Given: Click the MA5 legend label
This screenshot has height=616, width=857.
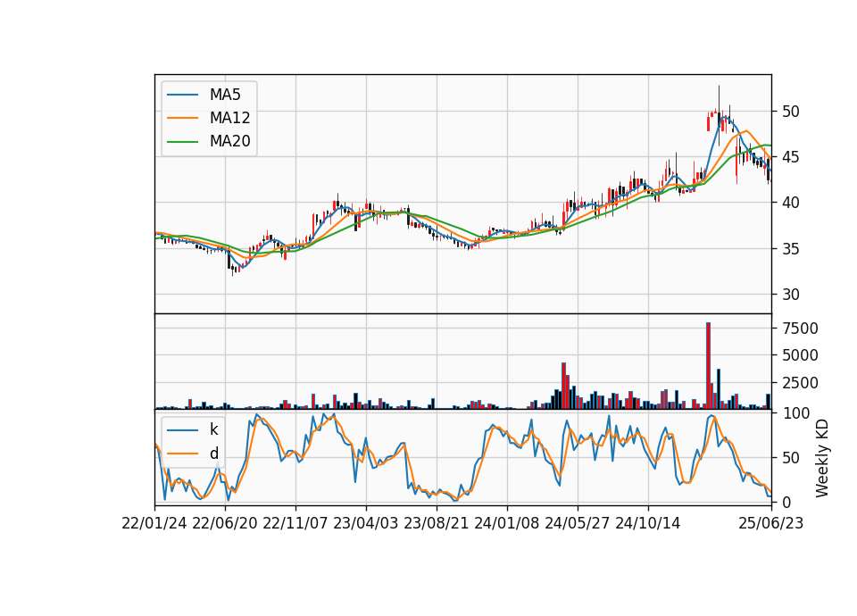Looking at the screenshot, I should coord(225,95).
